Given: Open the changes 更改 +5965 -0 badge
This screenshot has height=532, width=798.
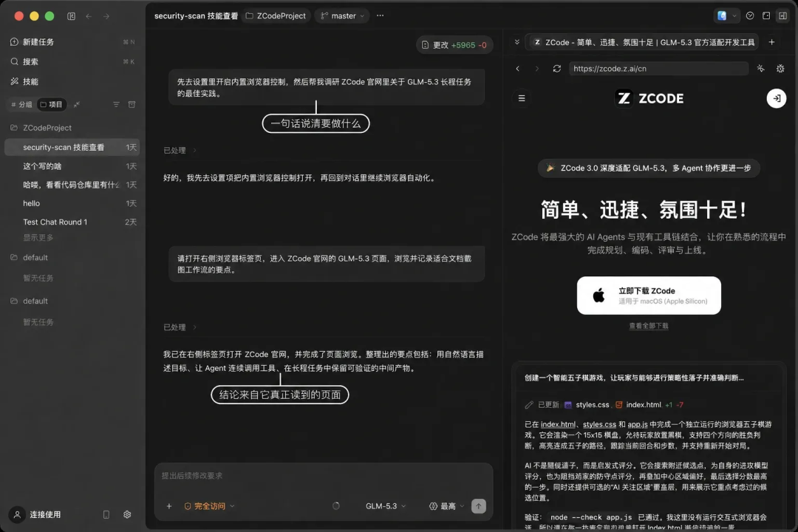Looking at the screenshot, I should (x=454, y=45).
